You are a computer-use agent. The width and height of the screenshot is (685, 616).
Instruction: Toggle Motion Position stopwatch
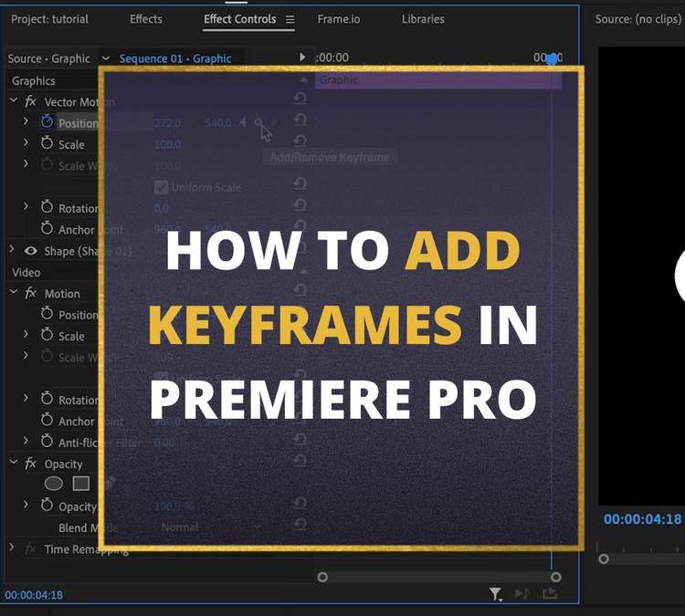point(47,313)
